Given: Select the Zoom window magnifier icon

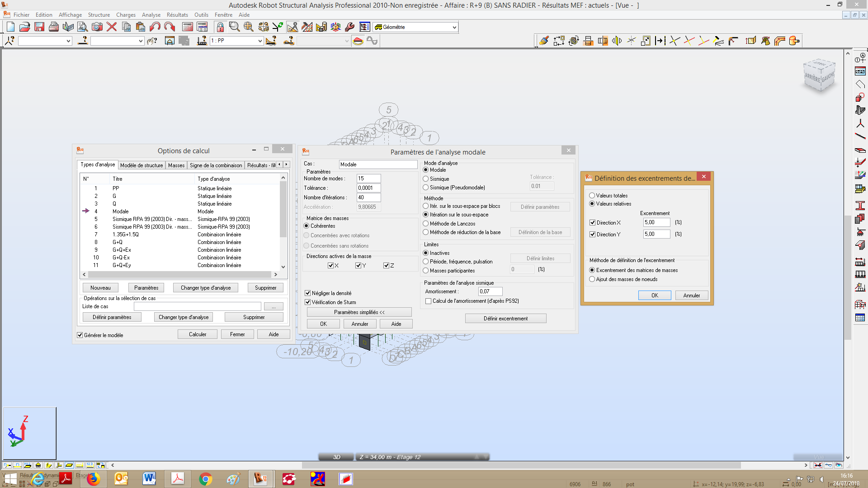Looking at the screenshot, I should click(x=234, y=27).
